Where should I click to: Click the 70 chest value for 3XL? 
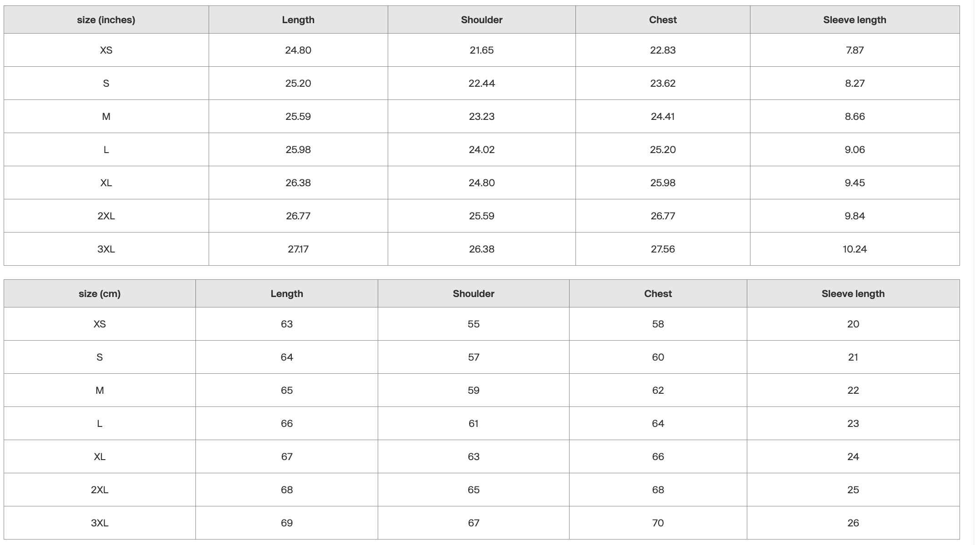(658, 523)
